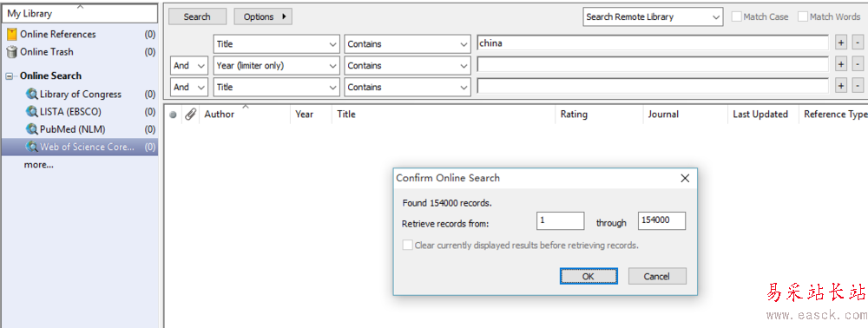Screen dimensions: 868x328
Task: Open the Online Trash group
Action: pos(79,52)
